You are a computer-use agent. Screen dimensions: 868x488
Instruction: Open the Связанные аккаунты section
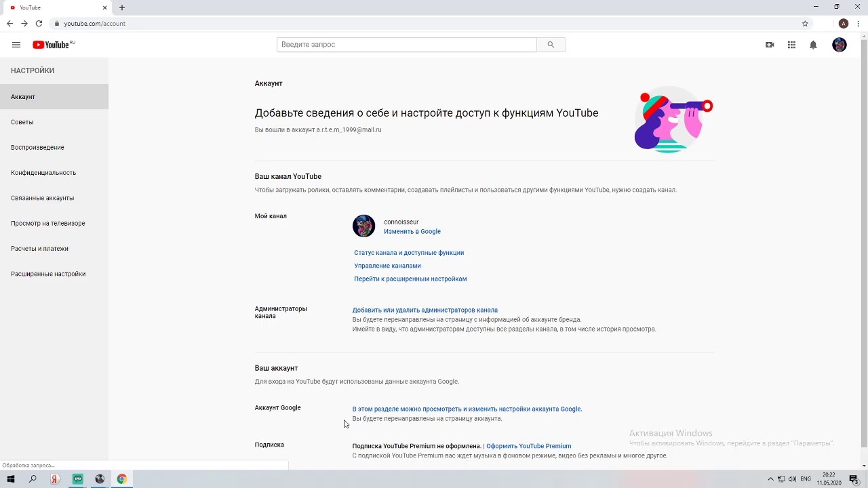[54, 198]
